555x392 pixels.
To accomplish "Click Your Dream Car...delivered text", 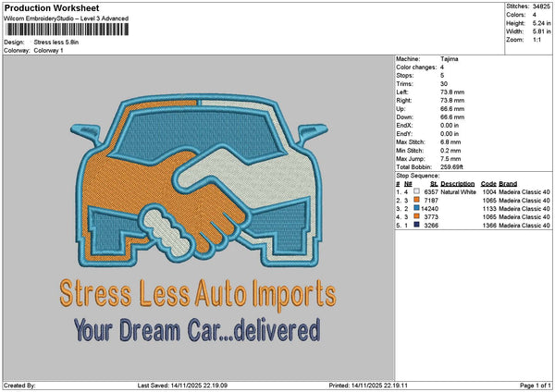I will pos(197,328).
